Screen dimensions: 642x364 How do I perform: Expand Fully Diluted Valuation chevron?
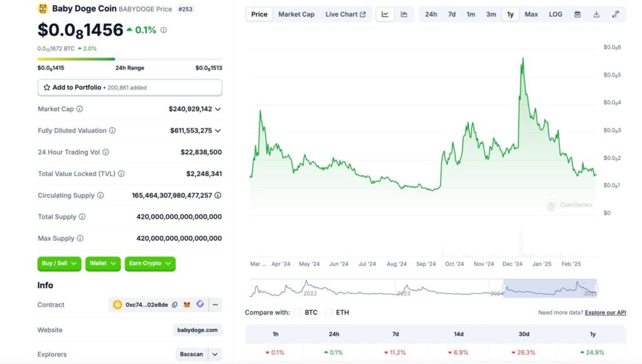218,131
